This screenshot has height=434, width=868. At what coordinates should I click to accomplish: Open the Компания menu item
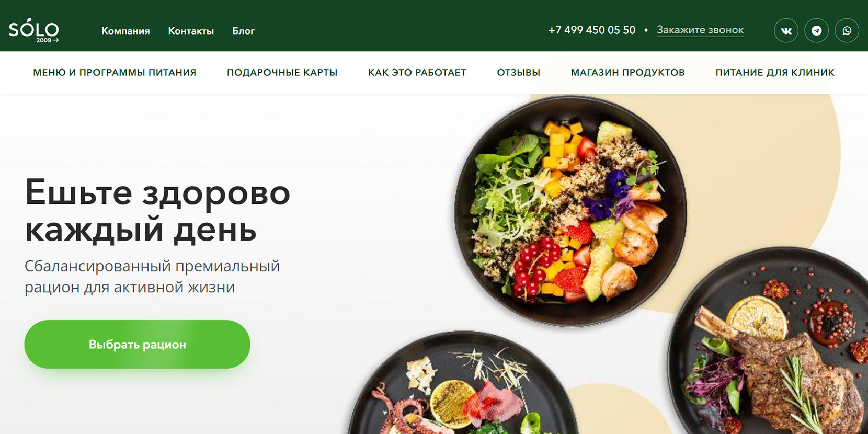(x=125, y=31)
